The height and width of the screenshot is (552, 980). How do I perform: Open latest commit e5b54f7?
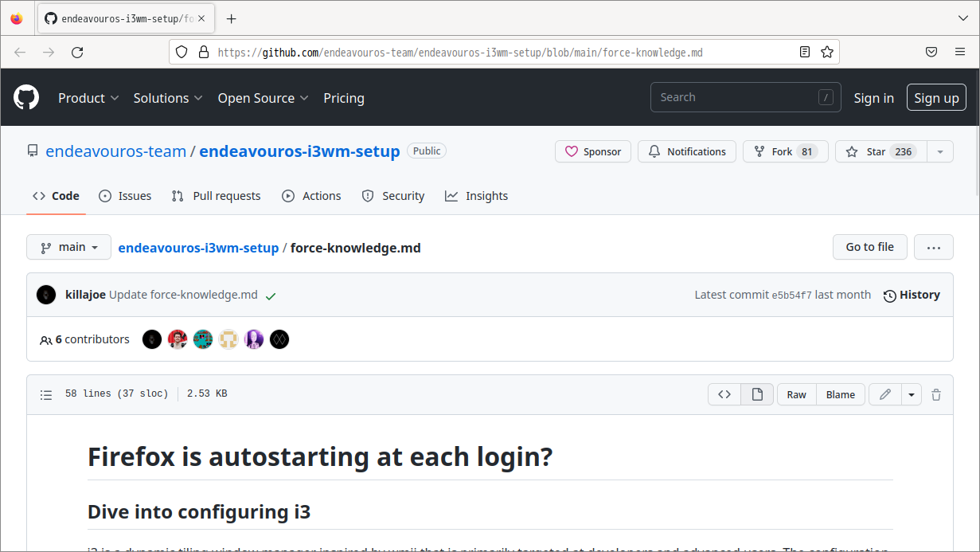[x=792, y=296]
